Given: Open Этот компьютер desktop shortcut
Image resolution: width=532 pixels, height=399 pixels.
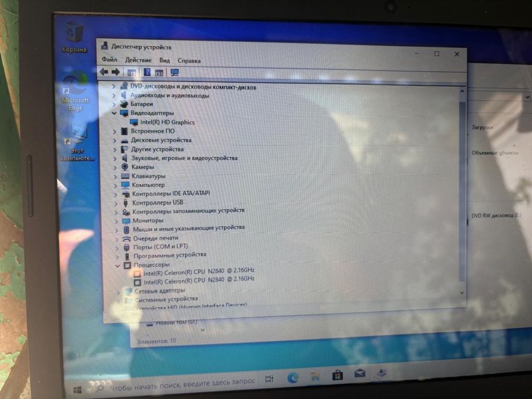Looking at the screenshot, I should click(x=78, y=142).
